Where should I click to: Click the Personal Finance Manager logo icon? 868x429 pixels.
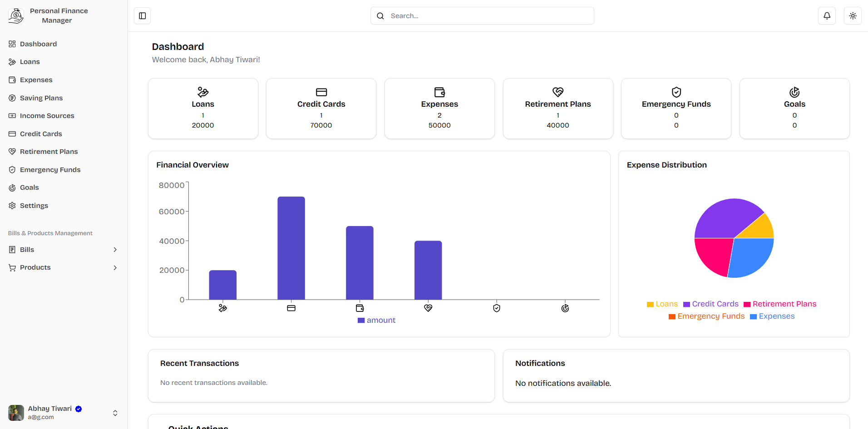[16, 16]
